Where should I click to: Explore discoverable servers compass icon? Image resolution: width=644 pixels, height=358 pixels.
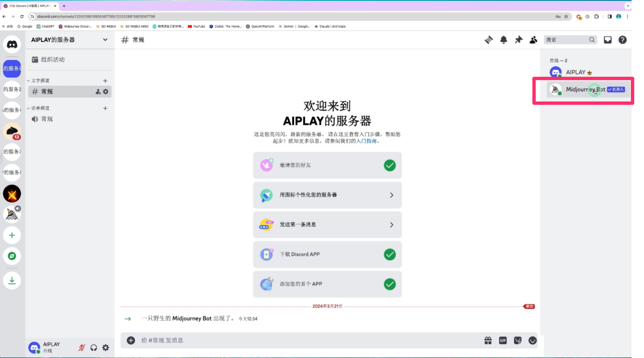[12, 256]
